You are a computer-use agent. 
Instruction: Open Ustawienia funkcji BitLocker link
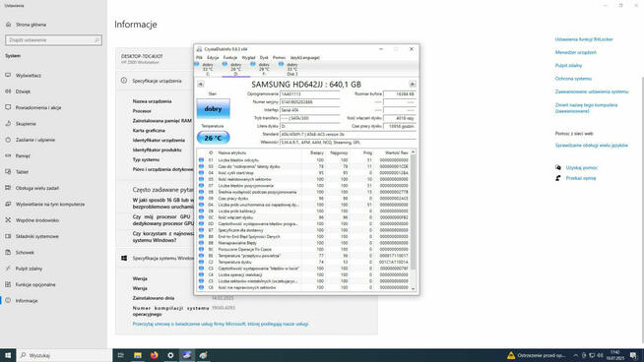(584, 39)
